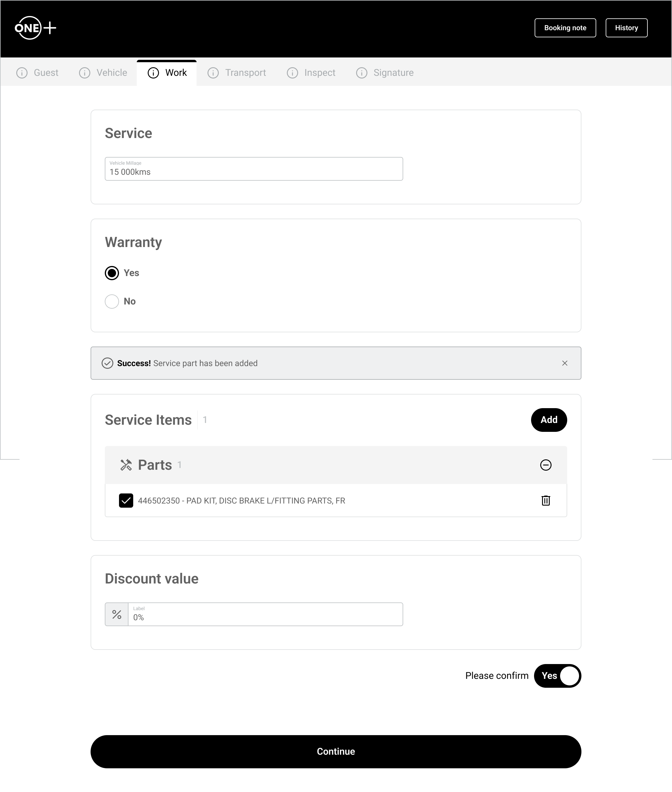Open the Signature tab
This screenshot has height=792, width=672.
tap(393, 73)
